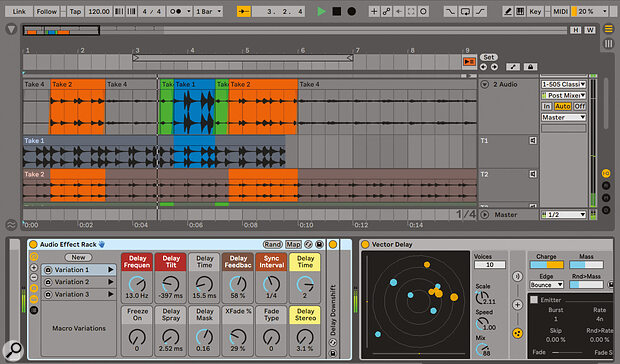Click the W overview width button
The width and height of the screenshot is (620, 364).
(590, 30)
